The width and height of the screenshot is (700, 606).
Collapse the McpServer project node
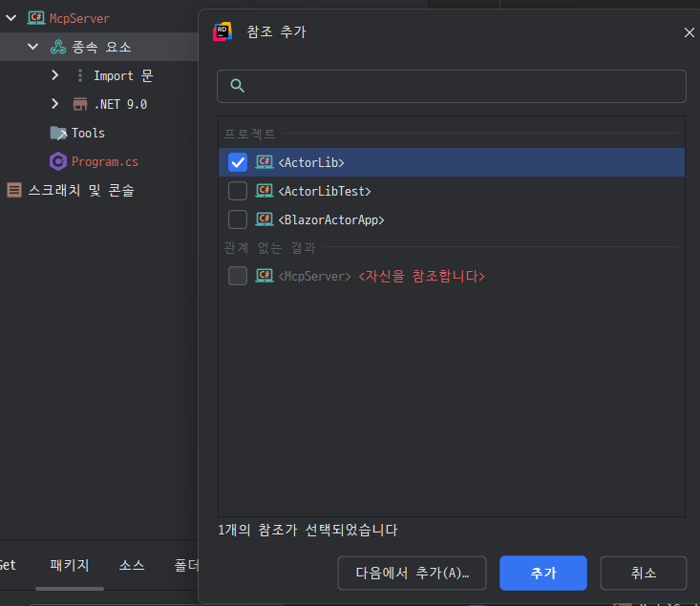pos(11,18)
